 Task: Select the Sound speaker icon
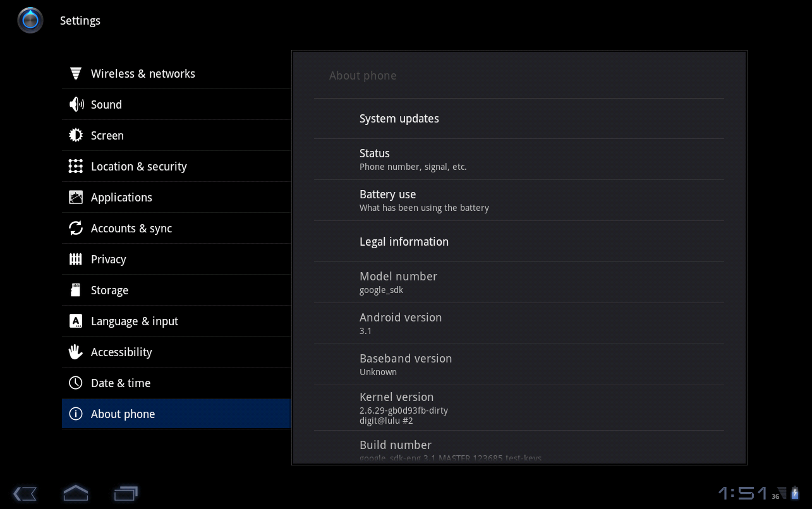[76, 104]
